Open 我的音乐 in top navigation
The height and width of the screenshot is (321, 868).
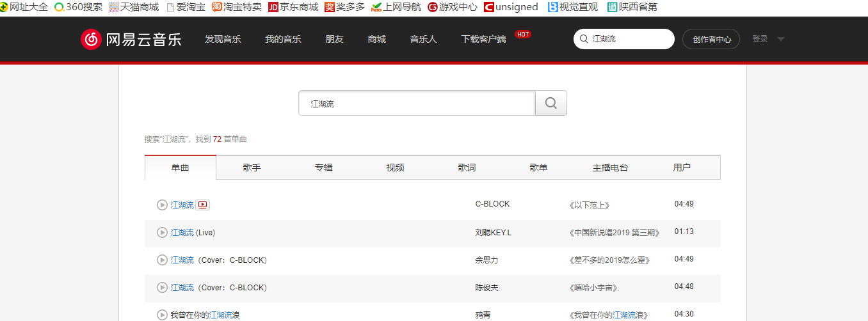click(x=283, y=39)
